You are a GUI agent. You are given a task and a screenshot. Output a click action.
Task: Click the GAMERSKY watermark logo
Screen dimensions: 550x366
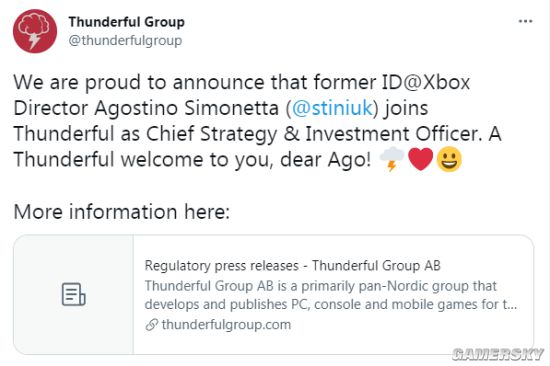click(x=498, y=354)
